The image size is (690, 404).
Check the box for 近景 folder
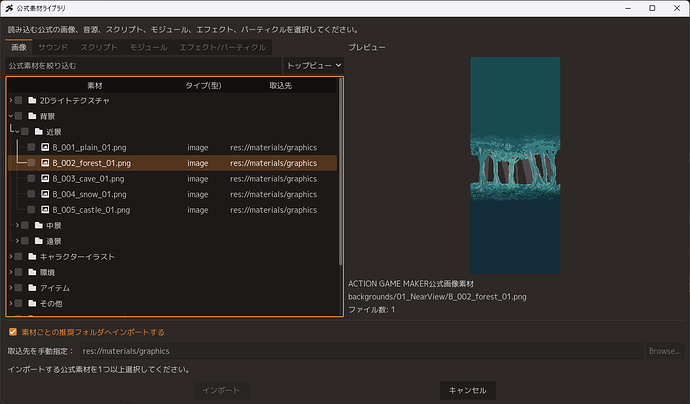point(25,132)
